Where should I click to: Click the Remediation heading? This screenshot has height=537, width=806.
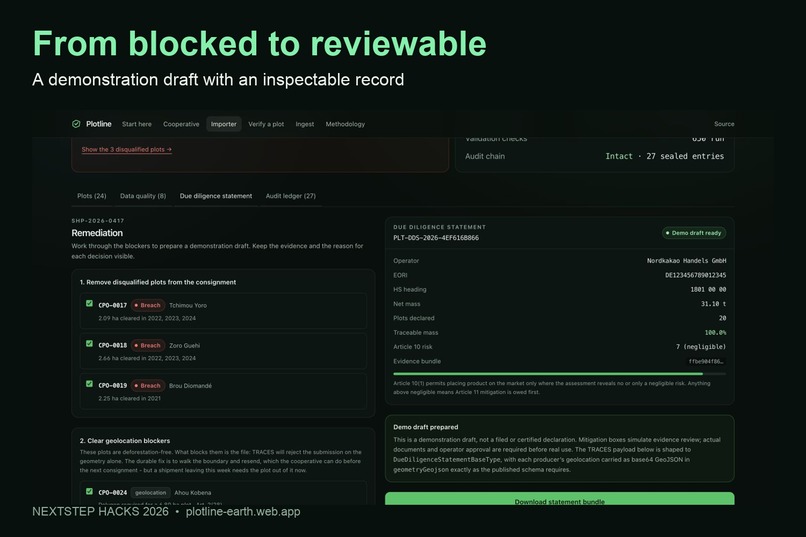97,233
